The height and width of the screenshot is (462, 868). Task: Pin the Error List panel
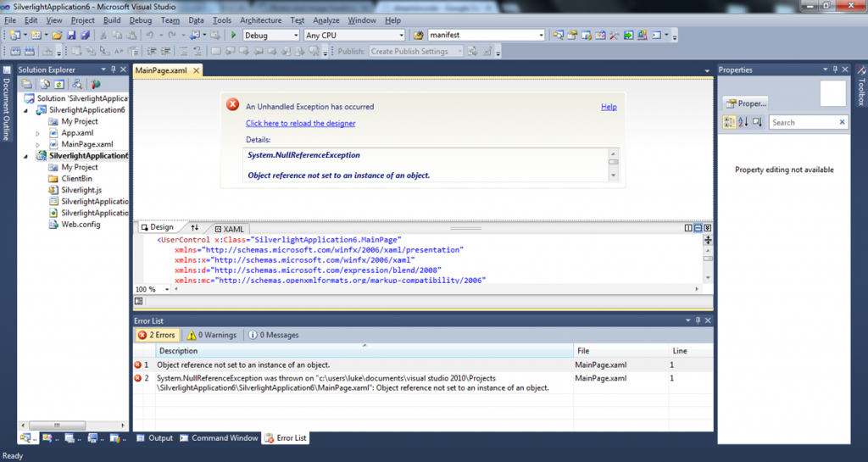pos(698,320)
